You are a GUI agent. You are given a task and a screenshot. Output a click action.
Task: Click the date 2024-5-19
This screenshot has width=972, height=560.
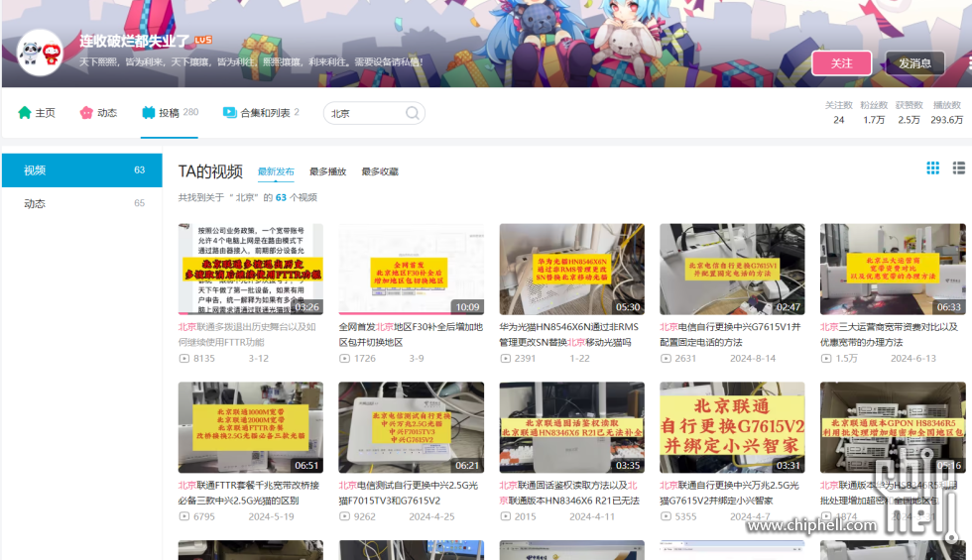[x=271, y=516]
